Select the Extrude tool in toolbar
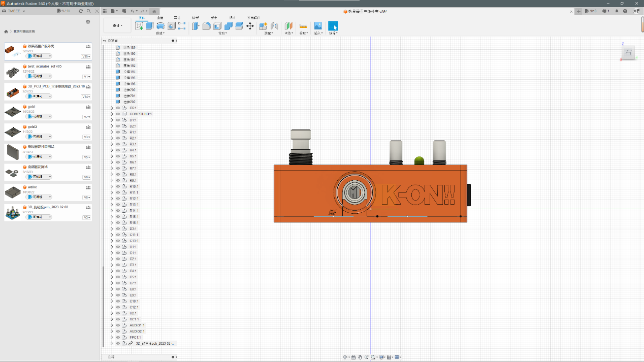Viewport: 644px width, 362px height. point(150,26)
